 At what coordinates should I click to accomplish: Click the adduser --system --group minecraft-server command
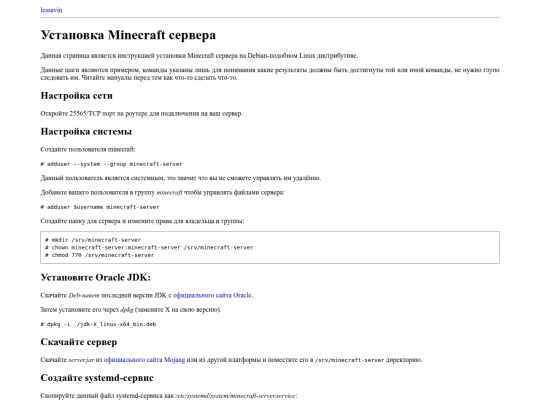(x=111, y=164)
